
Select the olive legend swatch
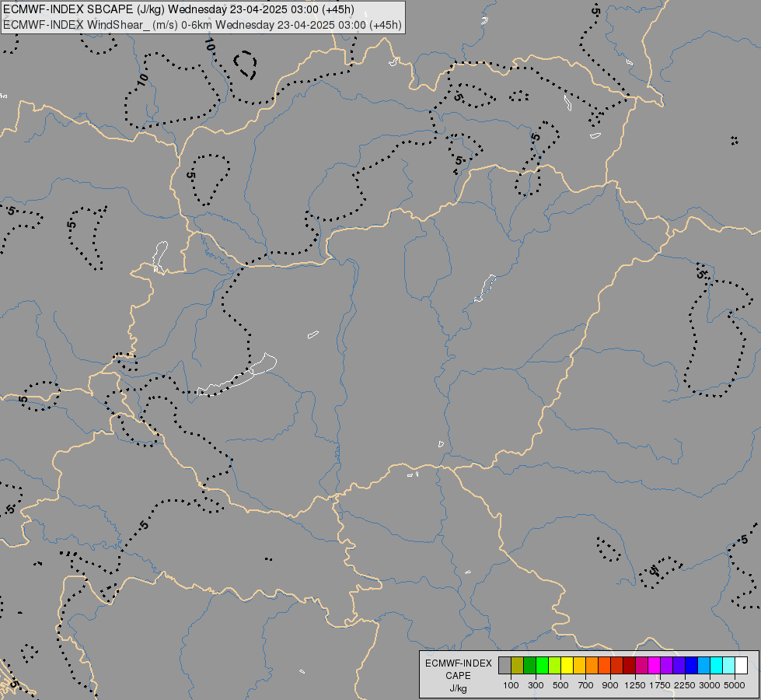(518, 665)
